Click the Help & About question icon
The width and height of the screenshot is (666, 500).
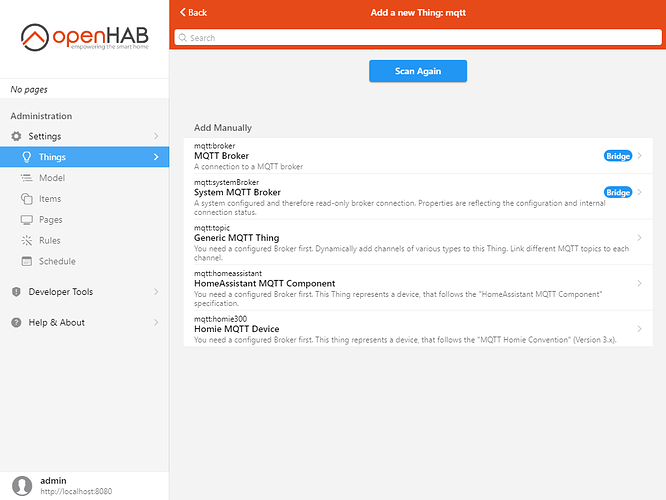pos(16,323)
